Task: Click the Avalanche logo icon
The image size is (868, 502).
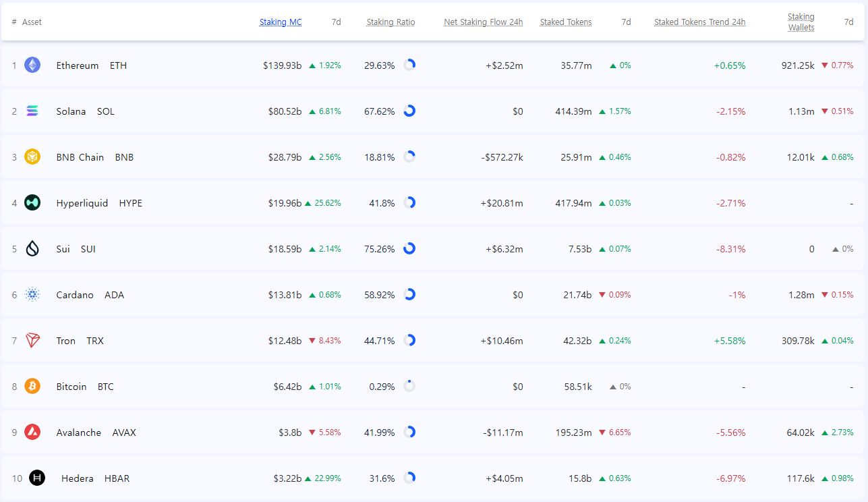Action: [x=32, y=433]
